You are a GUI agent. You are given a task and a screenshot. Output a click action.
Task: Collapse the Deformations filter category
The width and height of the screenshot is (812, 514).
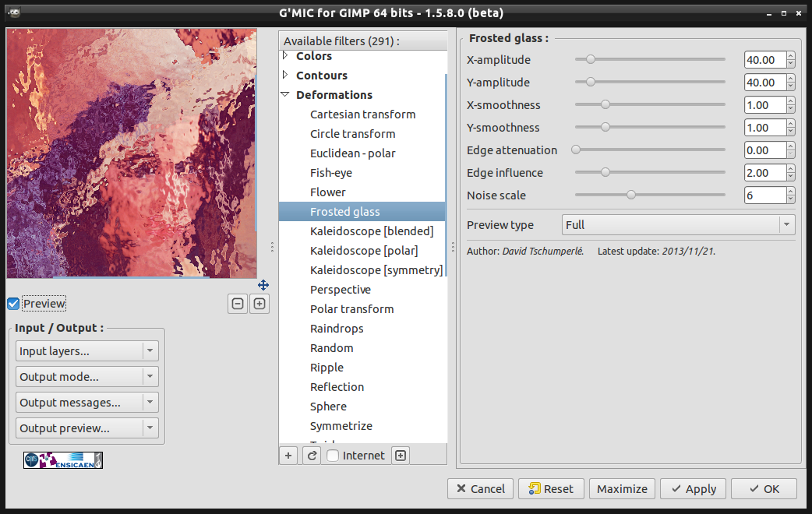click(x=284, y=95)
